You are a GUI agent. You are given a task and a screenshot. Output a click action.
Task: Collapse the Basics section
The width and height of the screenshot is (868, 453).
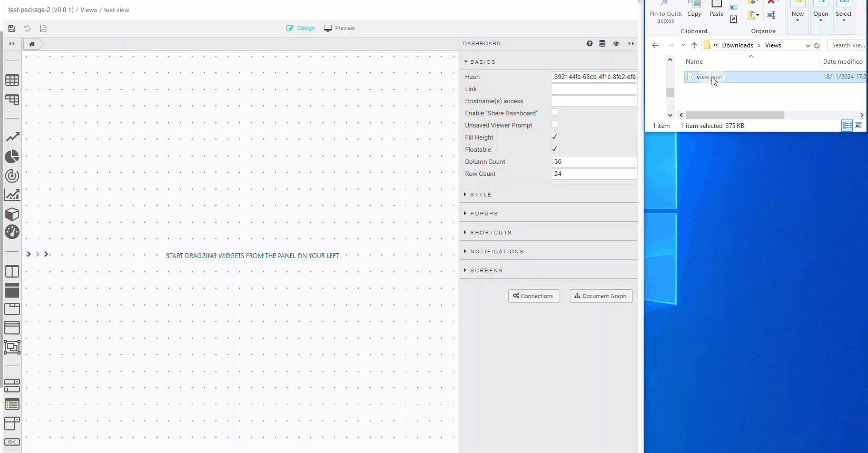[482, 62]
